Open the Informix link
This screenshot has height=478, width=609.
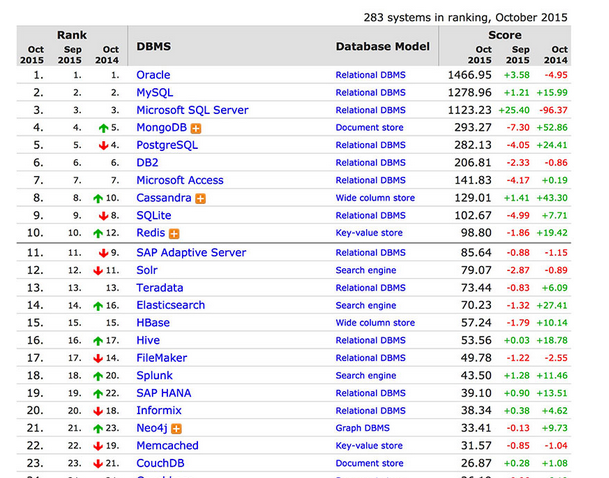tap(159, 411)
